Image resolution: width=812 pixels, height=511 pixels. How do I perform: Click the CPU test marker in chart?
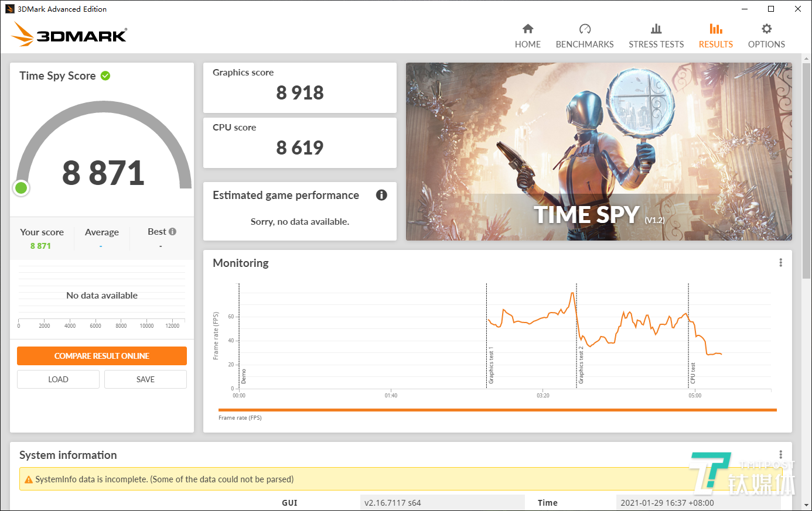693,373
